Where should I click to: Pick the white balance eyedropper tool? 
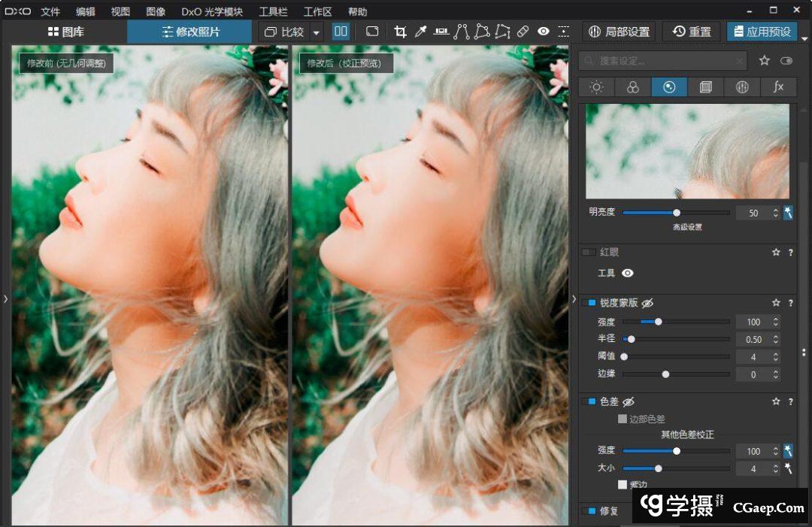click(421, 32)
